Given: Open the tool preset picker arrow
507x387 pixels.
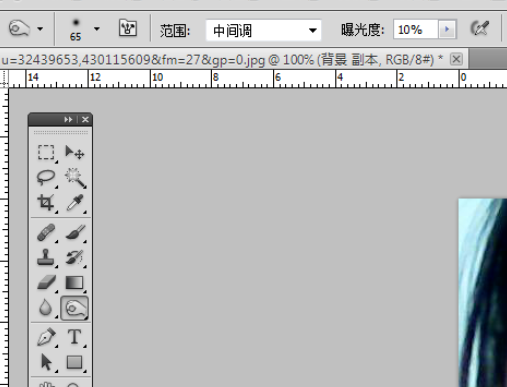Looking at the screenshot, I should point(40,29).
